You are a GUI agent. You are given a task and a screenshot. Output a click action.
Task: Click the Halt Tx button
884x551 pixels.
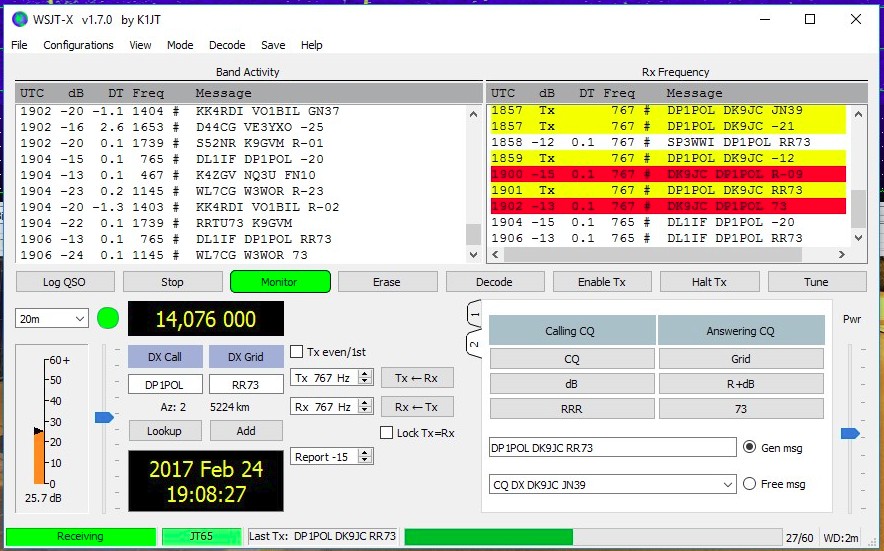710,281
